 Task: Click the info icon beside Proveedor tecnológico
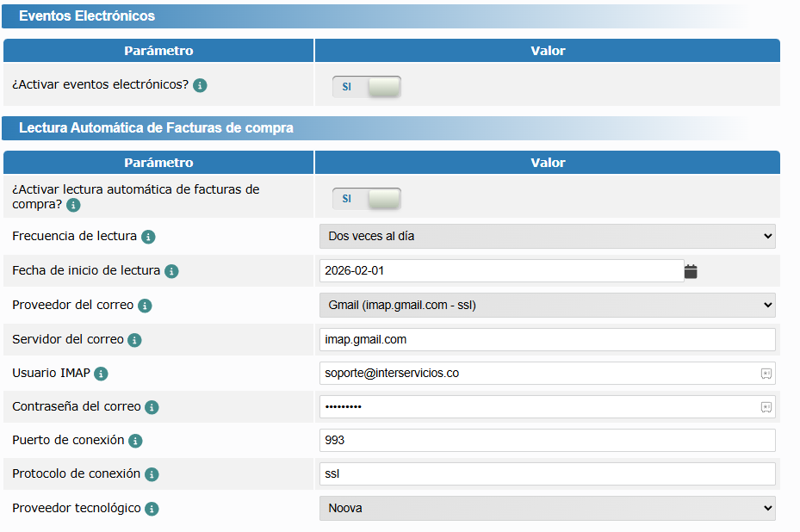click(152, 509)
